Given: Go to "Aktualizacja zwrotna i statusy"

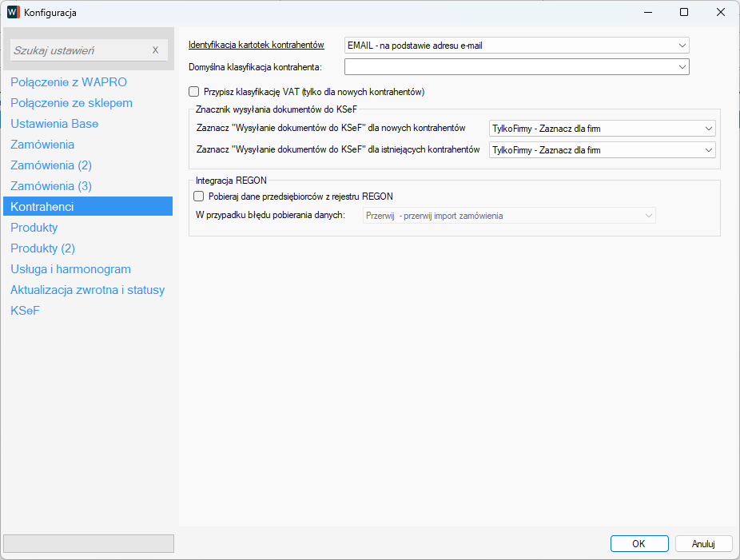Looking at the screenshot, I should pos(87,290).
